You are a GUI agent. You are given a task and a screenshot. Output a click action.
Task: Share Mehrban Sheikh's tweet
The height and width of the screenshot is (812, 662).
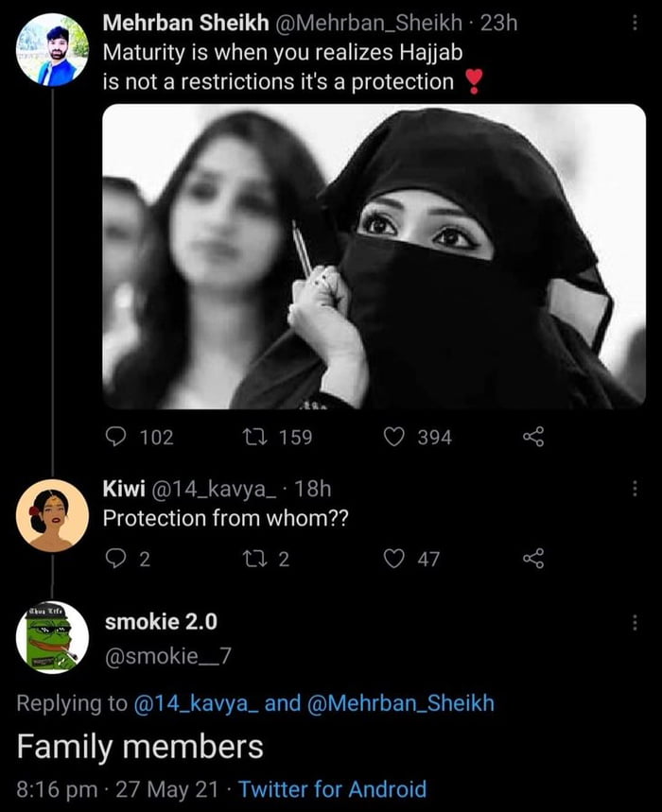pos(533,437)
